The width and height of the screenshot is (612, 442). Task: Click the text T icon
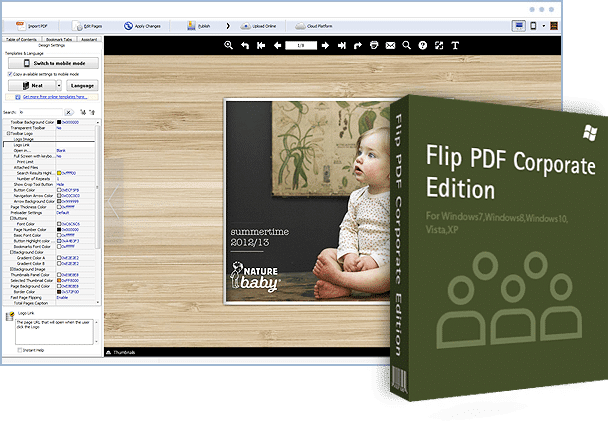[455, 45]
